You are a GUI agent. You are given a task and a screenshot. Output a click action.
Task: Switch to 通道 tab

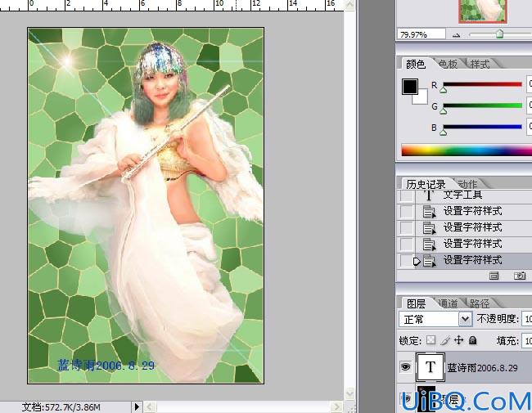(448, 303)
